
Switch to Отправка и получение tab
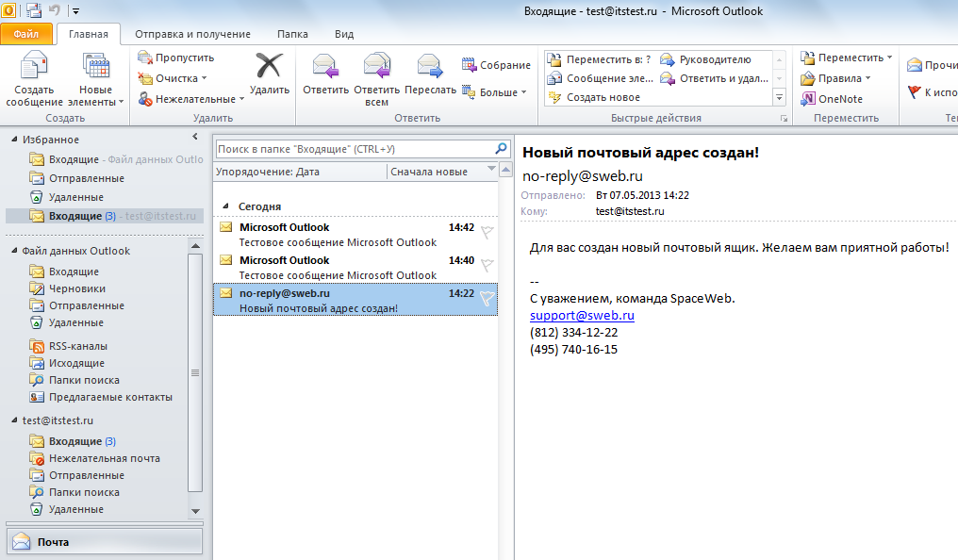(192, 34)
